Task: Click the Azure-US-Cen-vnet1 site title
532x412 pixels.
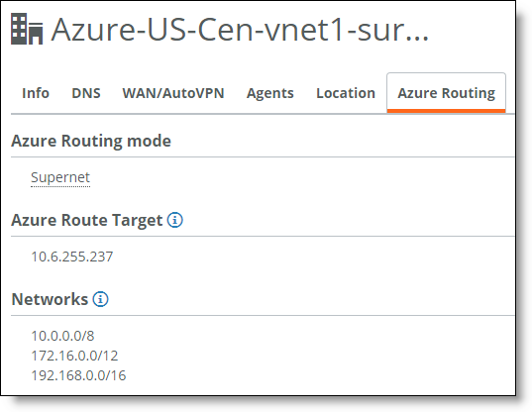Action: pos(240,30)
